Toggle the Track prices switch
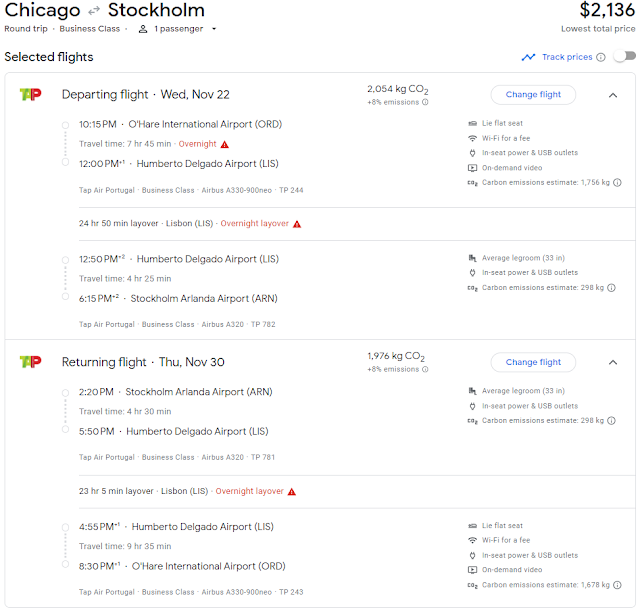This screenshot has height=613, width=640. pyautogui.click(x=625, y=56)
